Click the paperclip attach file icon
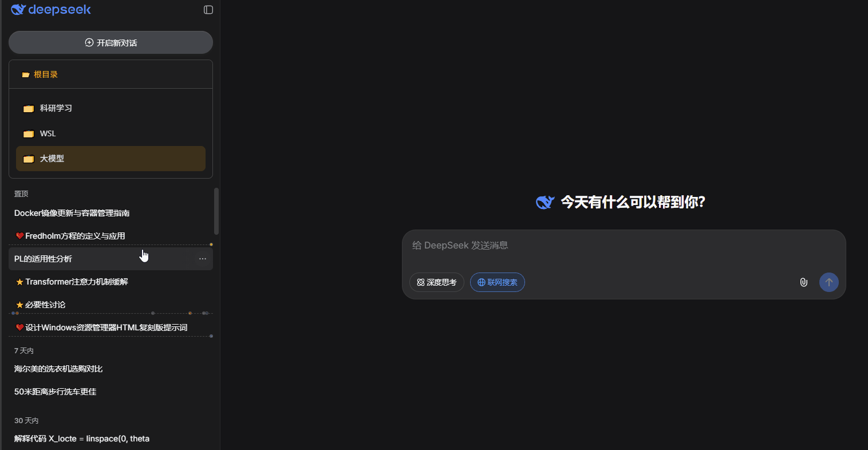The image size is (868, 450). tap(803, 282)
